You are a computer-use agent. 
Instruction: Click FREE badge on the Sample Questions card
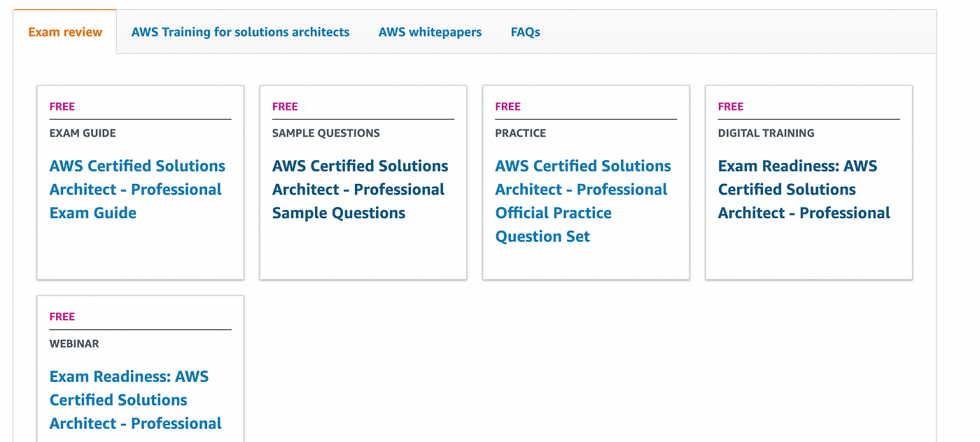(x=285, y=106)
